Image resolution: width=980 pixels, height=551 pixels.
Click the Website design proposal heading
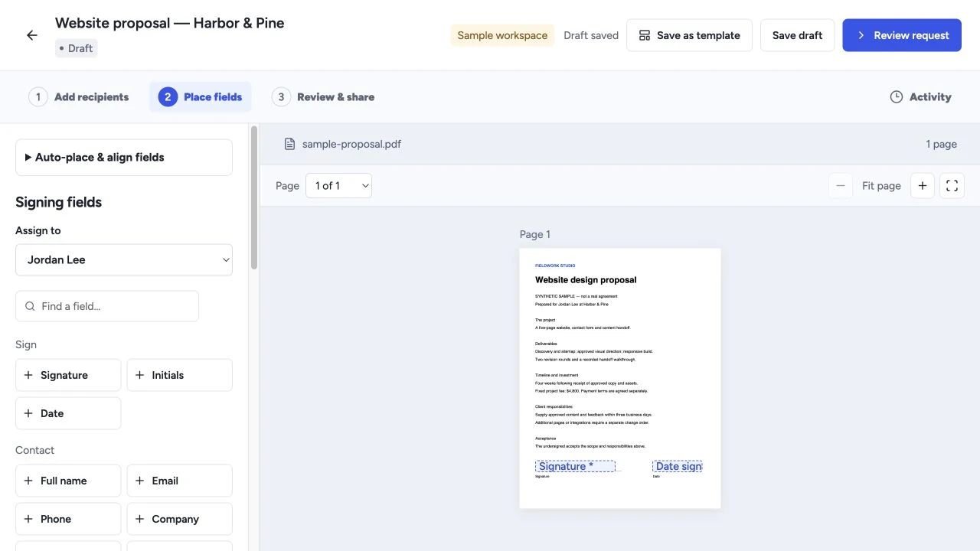click(586, 280)
